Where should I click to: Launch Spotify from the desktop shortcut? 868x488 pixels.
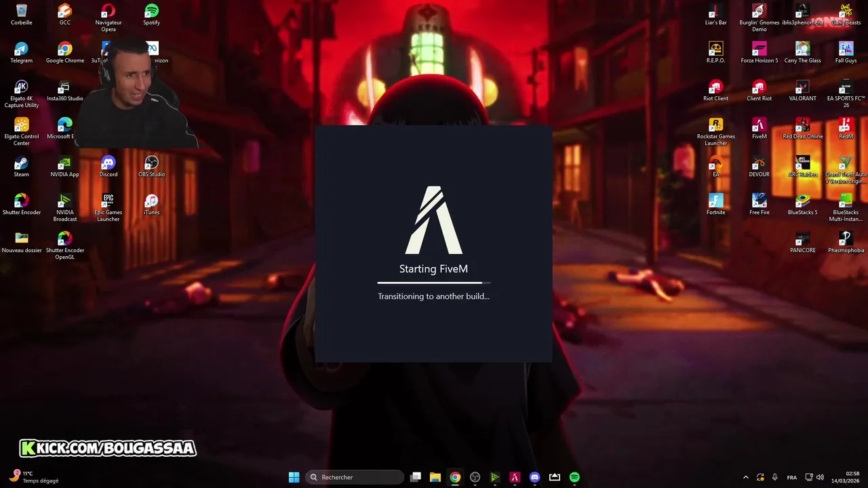[x=152, y=15]
